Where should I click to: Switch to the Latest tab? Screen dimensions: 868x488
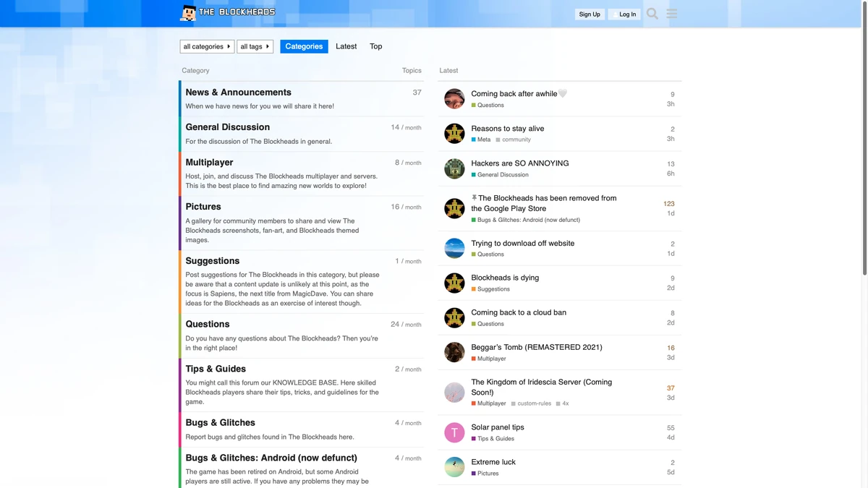[346, 46]
